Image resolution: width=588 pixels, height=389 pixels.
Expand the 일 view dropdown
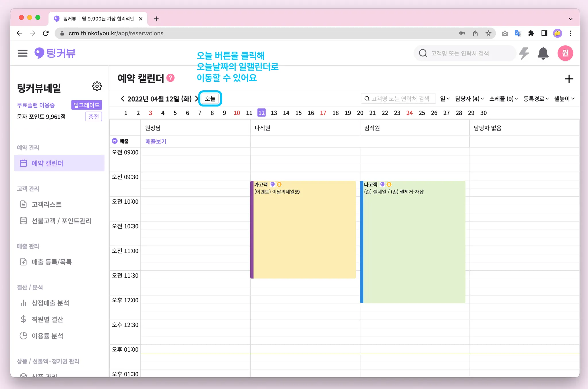point(445,99)
